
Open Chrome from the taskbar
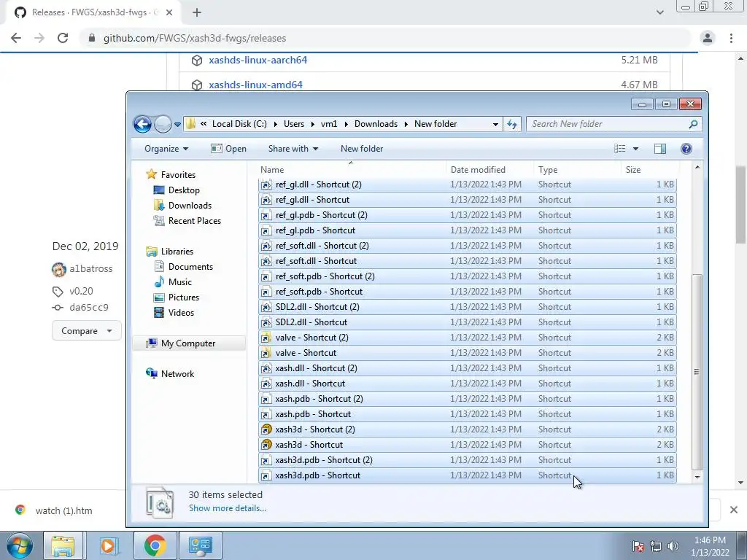pos(155,545)
